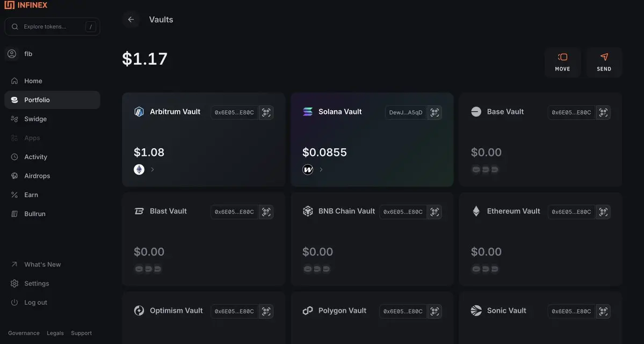The width and height of the screenshot is (644, 344).
Task: Open Airdrops section
Action: tap(52, 175)
